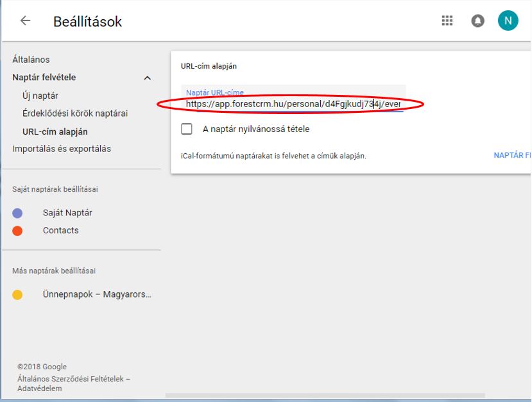532x402 pixels.
Task: Open the Új naptár option
Action: coord(40,96)
